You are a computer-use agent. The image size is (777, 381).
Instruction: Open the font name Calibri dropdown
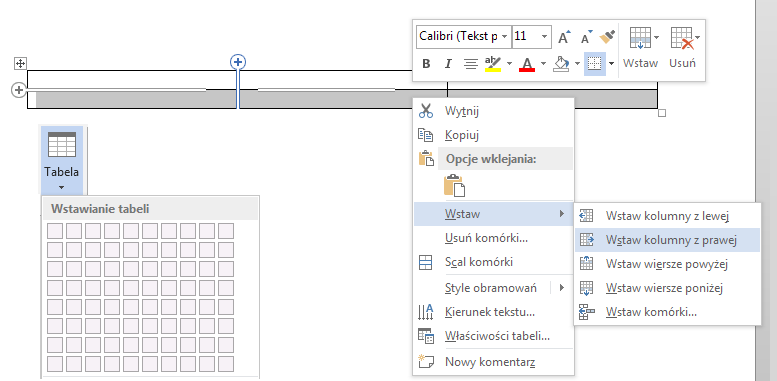pos(504,37)
